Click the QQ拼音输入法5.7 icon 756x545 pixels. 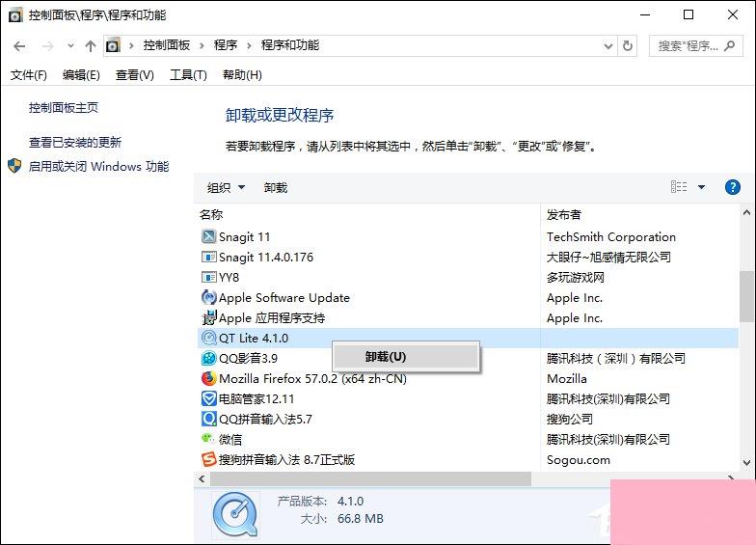pyautogui.click(x=208, y=419)
